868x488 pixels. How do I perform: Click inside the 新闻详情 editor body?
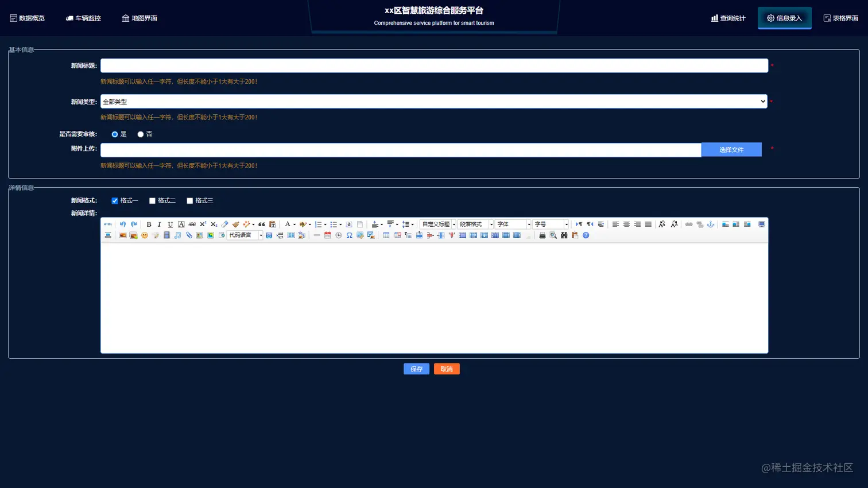coord(434,297)
